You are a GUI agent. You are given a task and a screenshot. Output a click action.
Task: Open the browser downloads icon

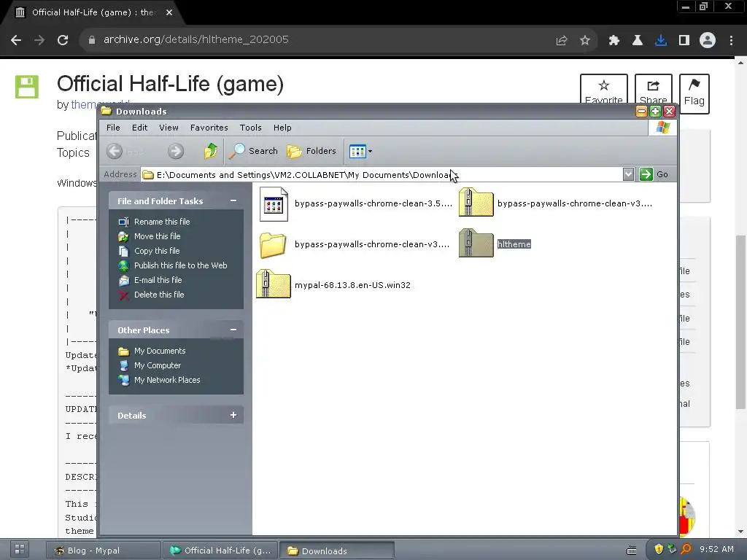point(661,41)
